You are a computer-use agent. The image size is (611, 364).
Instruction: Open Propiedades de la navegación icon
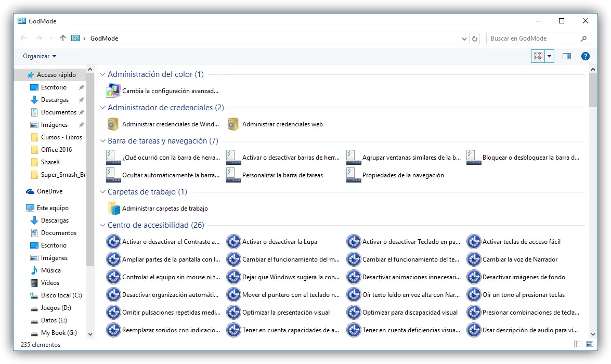[354, 175]
